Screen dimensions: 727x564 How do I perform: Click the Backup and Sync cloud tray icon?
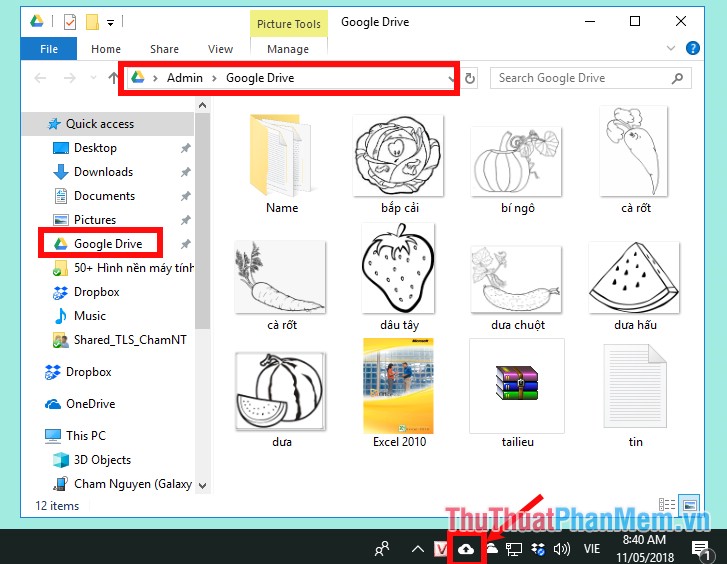(x=466, y=549)
